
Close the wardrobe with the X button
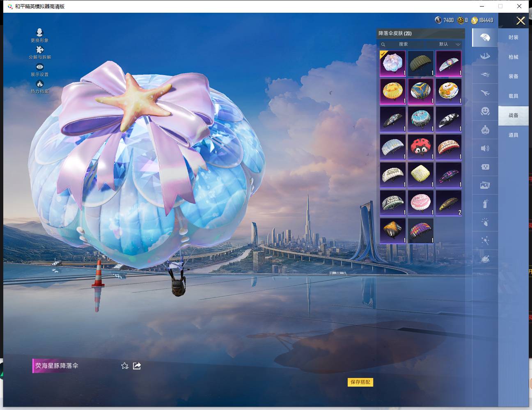click(521, 21)
